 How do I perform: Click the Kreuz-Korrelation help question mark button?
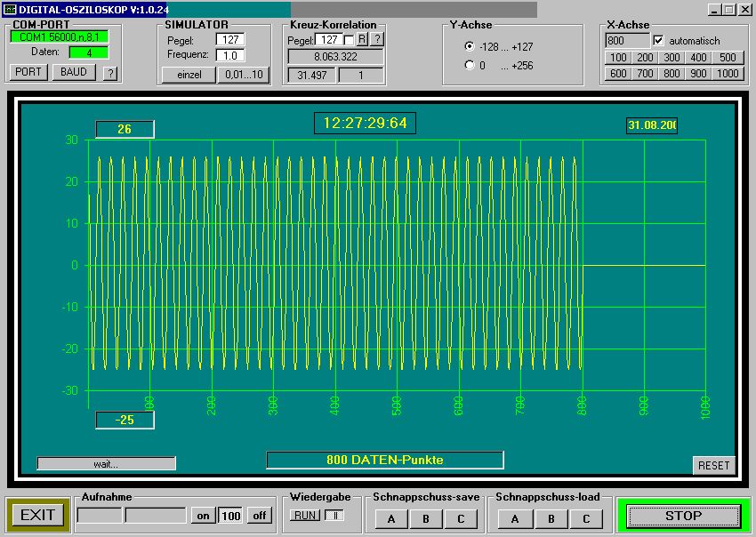click(377, 40)
